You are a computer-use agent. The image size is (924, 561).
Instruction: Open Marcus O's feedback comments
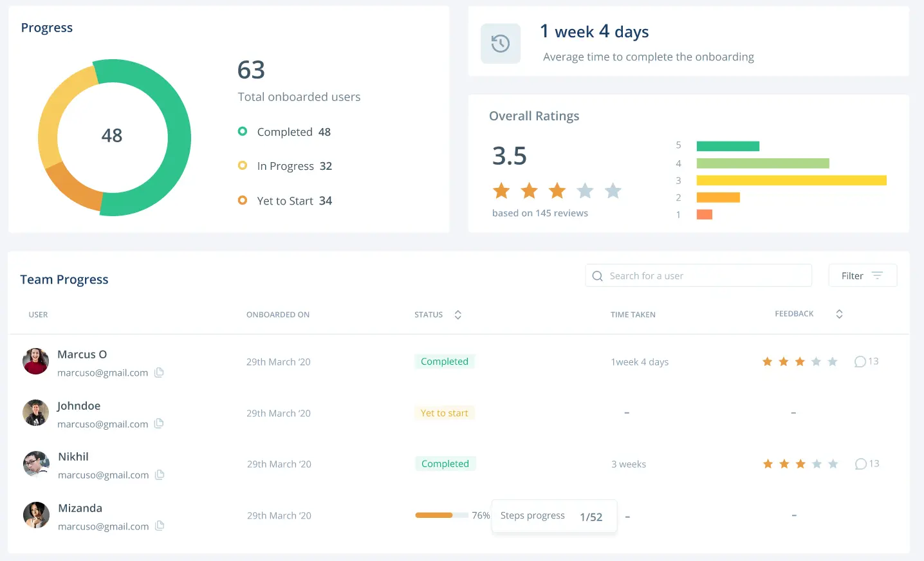tap(865, 362)
